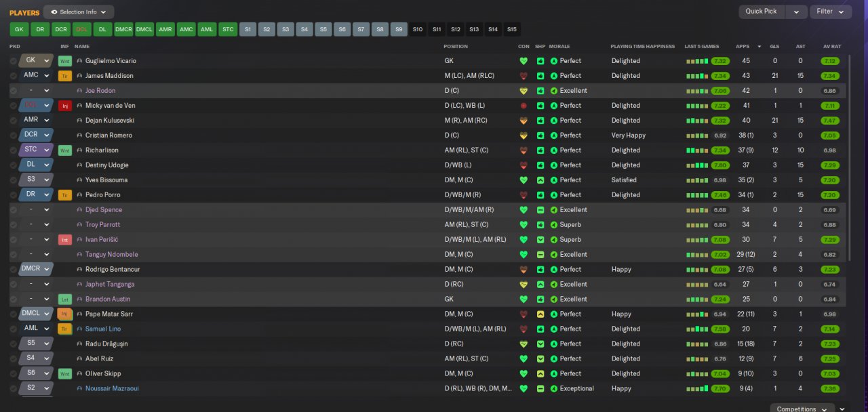The width and height of the screenshot is (868, 412).
Task: Click the Quick Pick button
Action: click(x=762, y=12)
